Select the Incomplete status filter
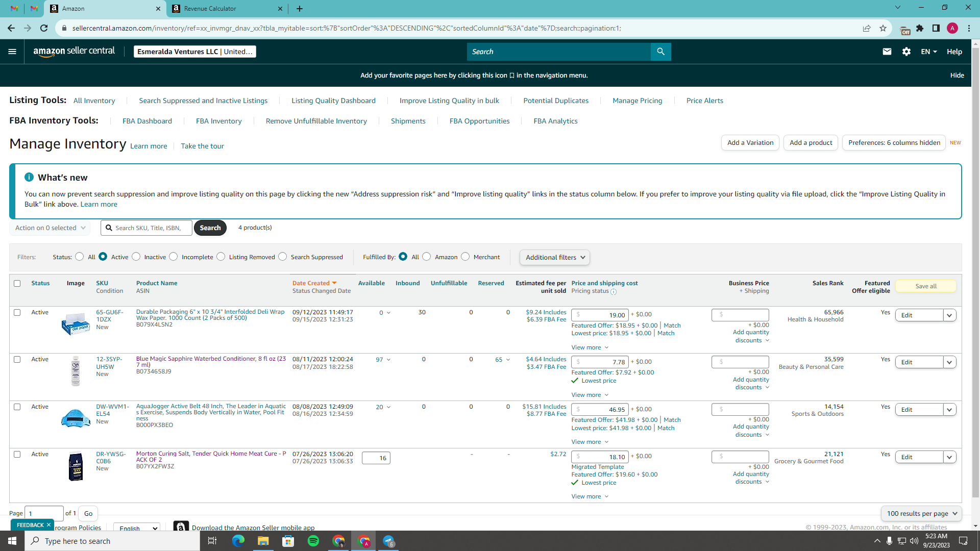This screenshot has height=551, width=980. [x=174, y=257]
